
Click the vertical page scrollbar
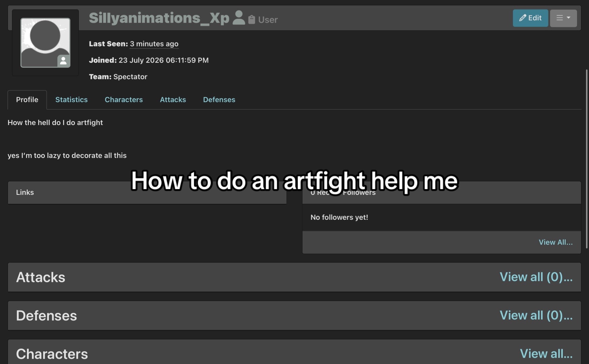[x=587, y=159]
